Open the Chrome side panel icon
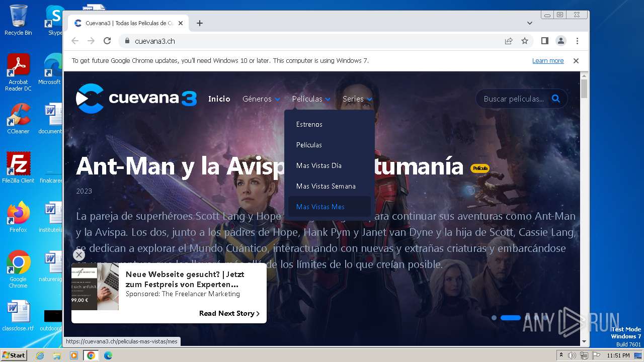Screen dimensions: 644x362 [544, 41]
